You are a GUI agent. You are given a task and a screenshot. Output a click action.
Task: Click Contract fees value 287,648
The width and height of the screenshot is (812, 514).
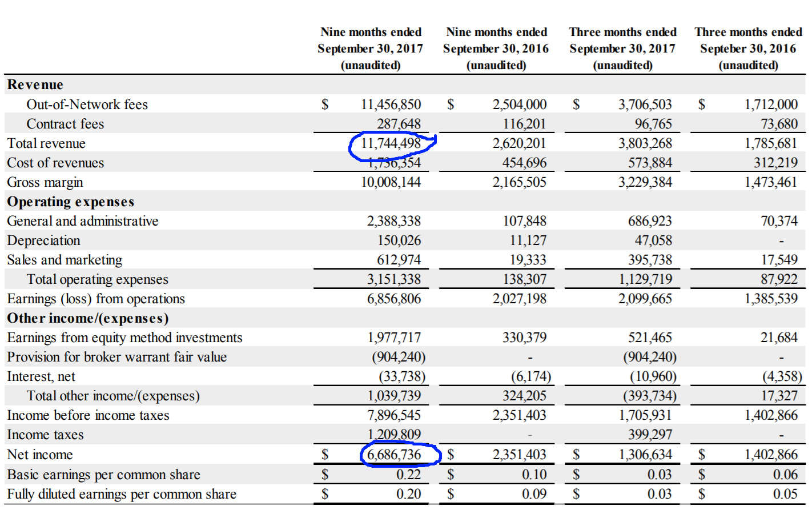[x=399, y=124]
